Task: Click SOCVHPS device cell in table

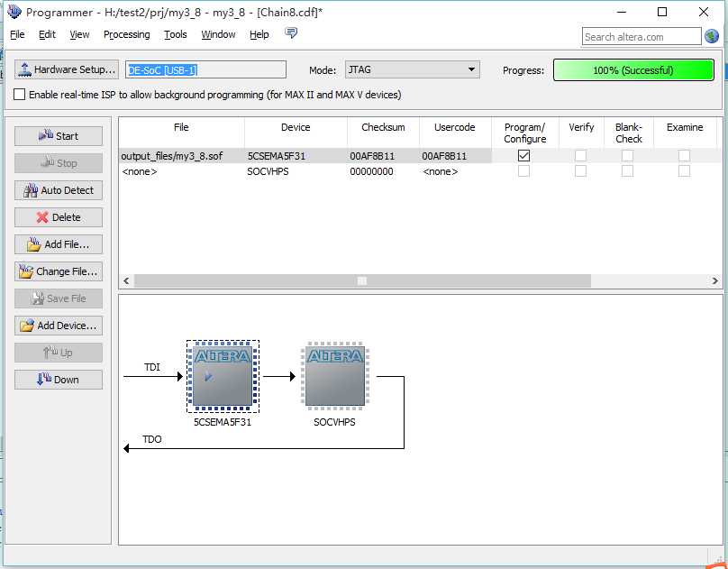Action: pos(296,171)
